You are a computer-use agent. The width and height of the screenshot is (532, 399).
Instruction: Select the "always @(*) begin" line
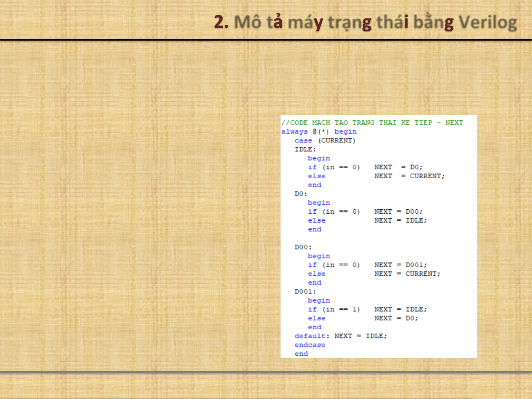(x=319, y=132)
